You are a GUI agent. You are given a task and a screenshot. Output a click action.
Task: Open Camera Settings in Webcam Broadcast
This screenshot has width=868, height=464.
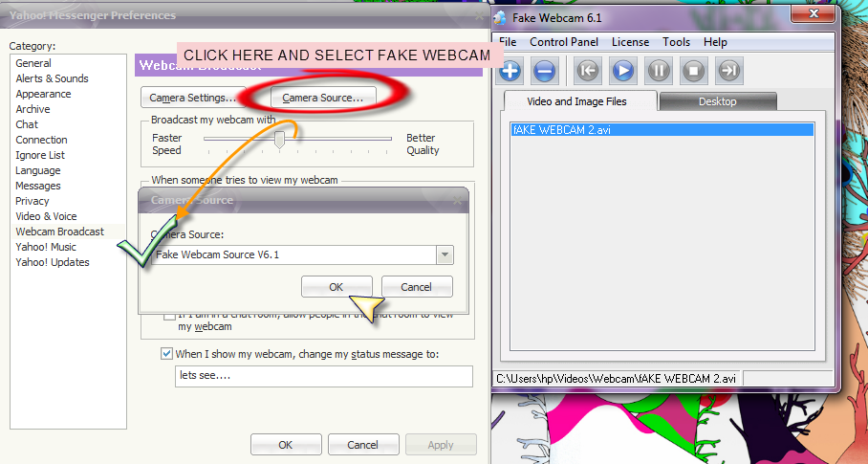pos(193,98)
